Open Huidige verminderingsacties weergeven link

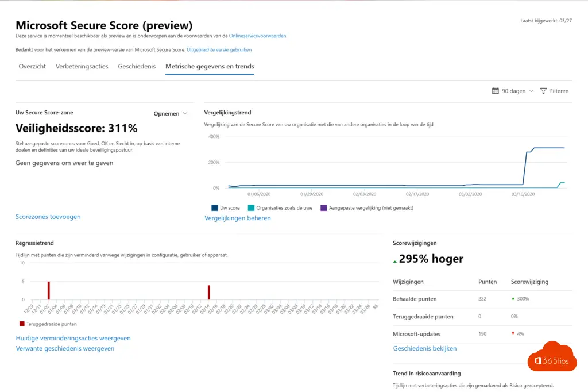point(73,339)
